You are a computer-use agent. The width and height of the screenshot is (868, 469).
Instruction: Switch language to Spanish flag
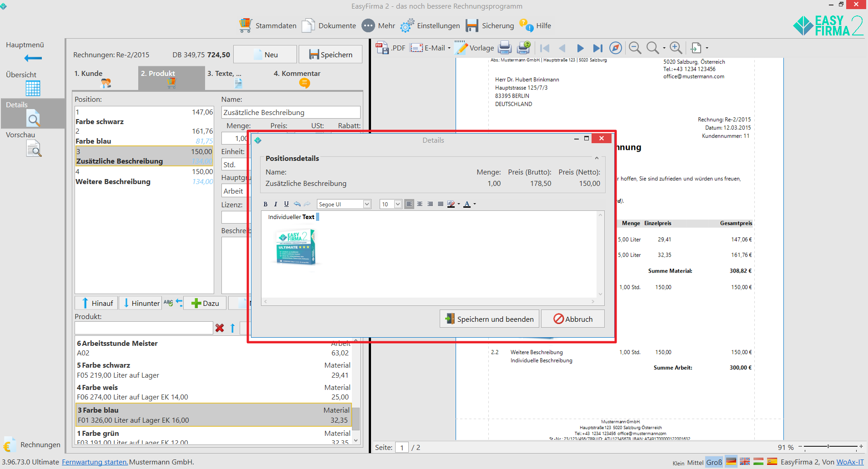pos(772,461)
